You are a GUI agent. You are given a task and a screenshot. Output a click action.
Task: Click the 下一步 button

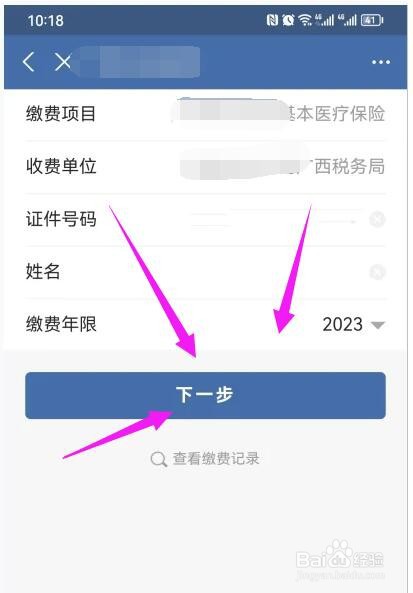[205, 395]
